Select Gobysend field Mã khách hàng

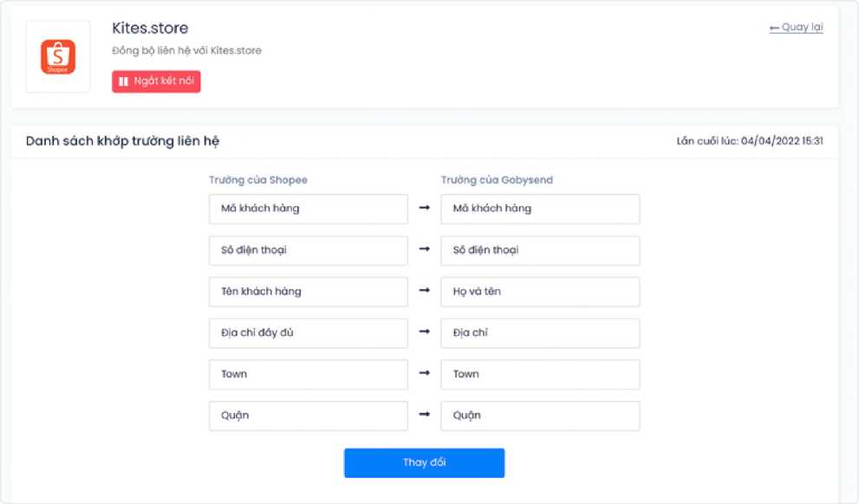[540, 209]
